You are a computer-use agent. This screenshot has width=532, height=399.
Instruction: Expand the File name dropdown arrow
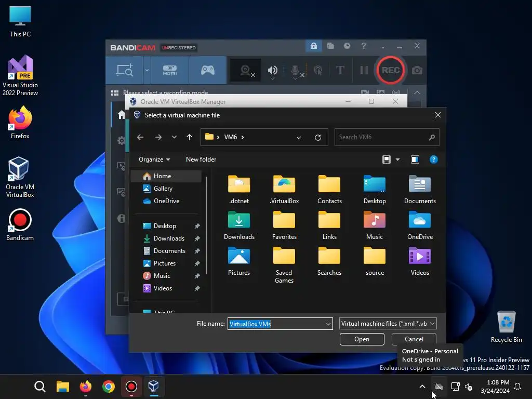[328, 324]
